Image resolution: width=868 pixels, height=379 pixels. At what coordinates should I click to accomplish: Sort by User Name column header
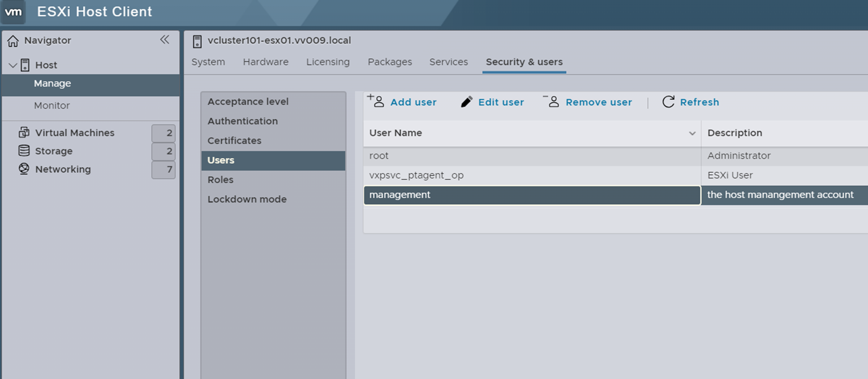(395, 133)
